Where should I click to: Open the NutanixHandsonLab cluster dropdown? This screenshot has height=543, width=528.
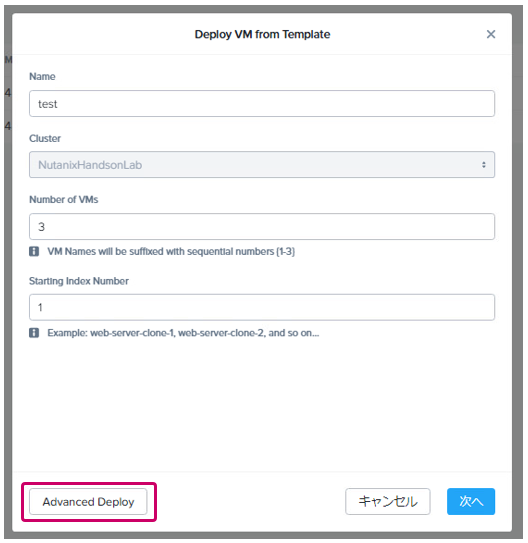pos(262,164)
